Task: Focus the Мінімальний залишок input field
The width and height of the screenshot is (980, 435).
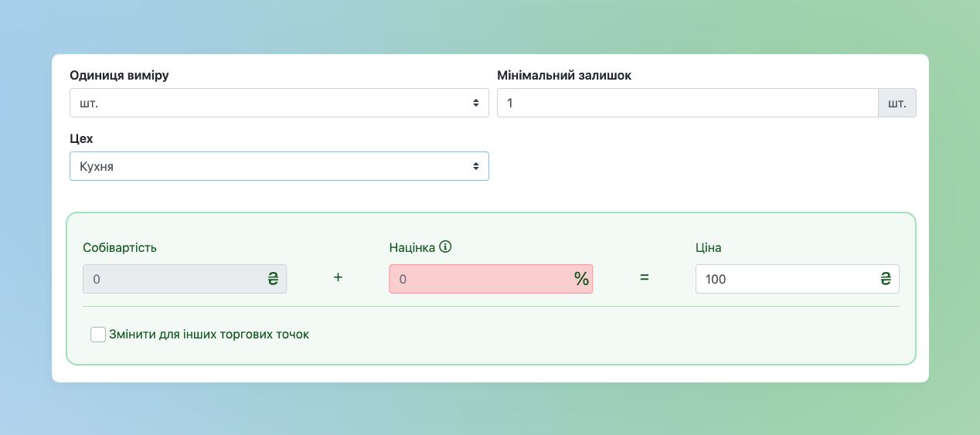Action: (x=688, y=103)
